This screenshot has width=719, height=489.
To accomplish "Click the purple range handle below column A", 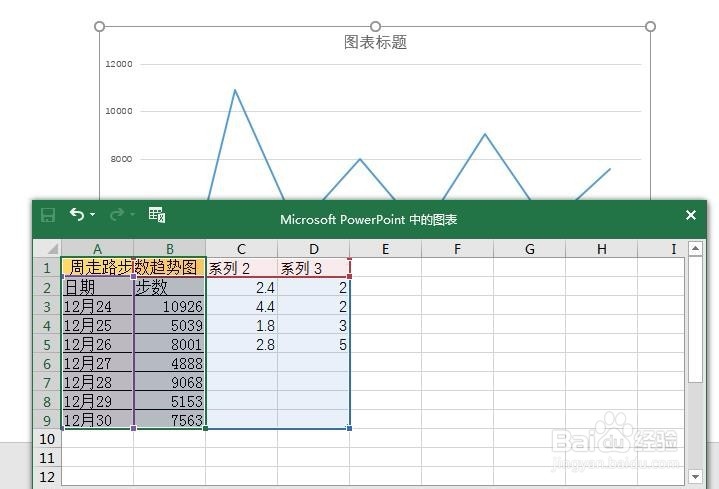I will pyautogui.click(x=133, y=428).
